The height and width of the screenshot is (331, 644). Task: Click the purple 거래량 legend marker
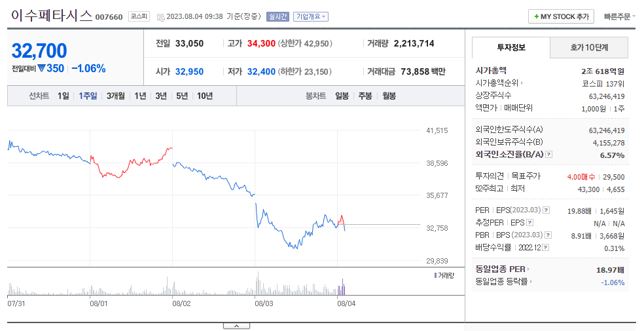pyautogui.click(x=435, y=275)
